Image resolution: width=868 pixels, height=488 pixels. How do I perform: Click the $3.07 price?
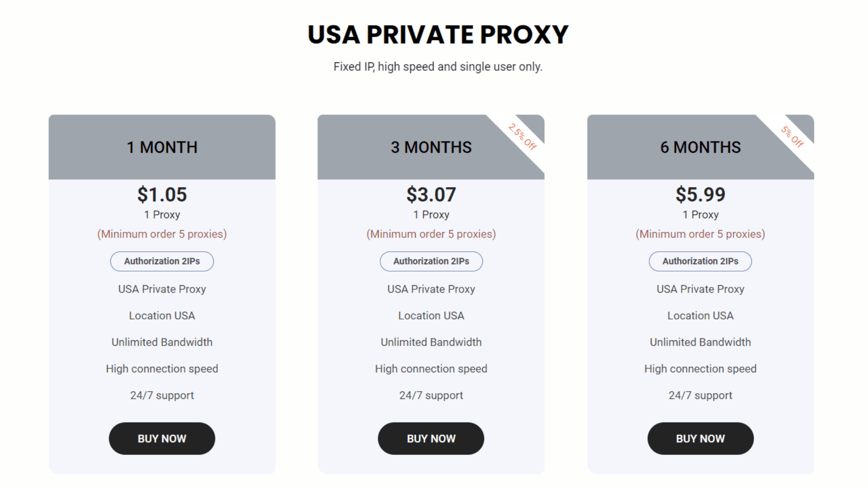431,194
